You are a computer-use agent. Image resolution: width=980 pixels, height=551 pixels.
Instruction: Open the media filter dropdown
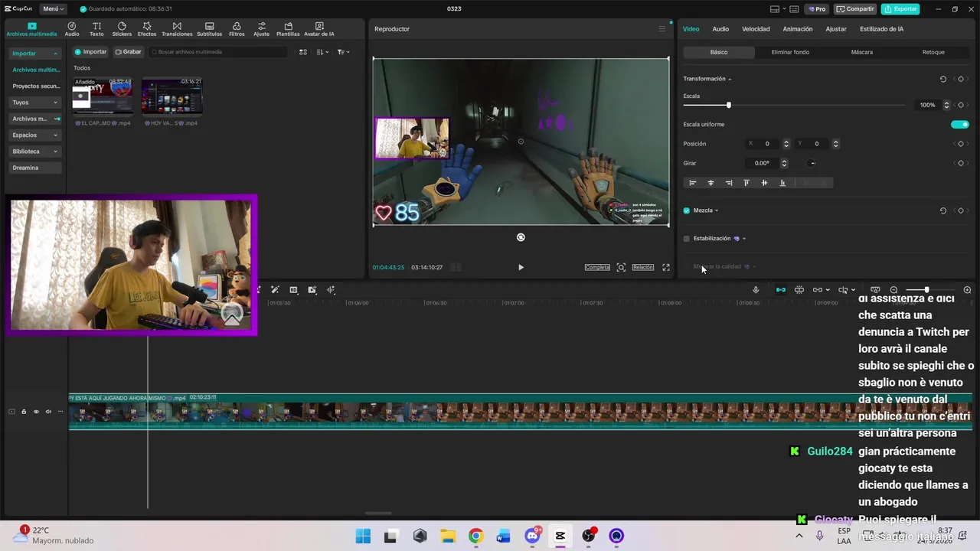343,52
